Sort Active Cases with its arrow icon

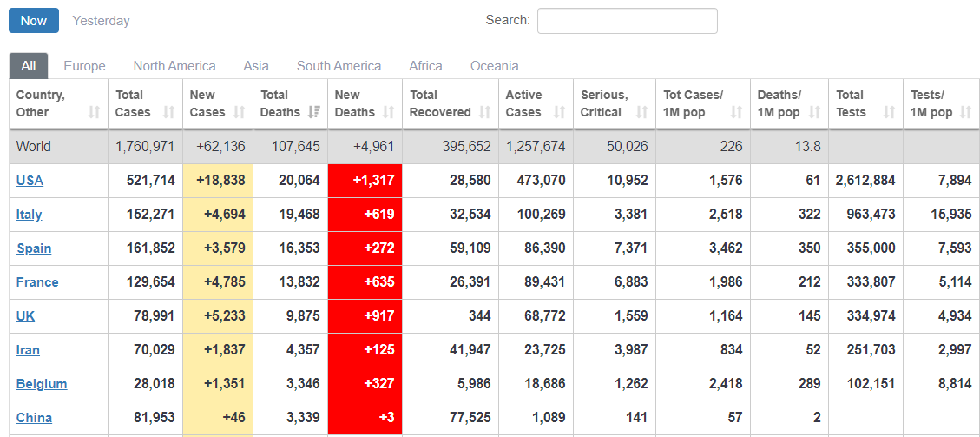[559, 112]
